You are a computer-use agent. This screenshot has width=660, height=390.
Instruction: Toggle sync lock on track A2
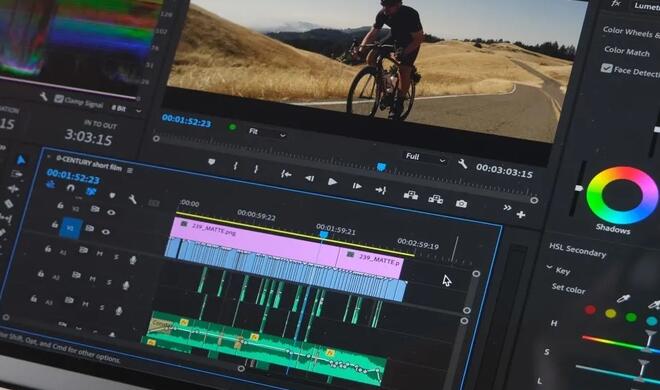coord(76,275)
